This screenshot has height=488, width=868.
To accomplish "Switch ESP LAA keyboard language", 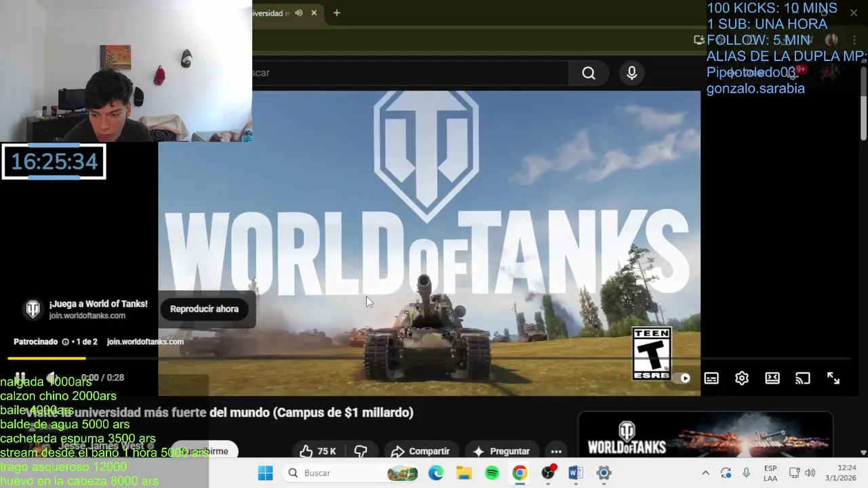I will 770,473.
